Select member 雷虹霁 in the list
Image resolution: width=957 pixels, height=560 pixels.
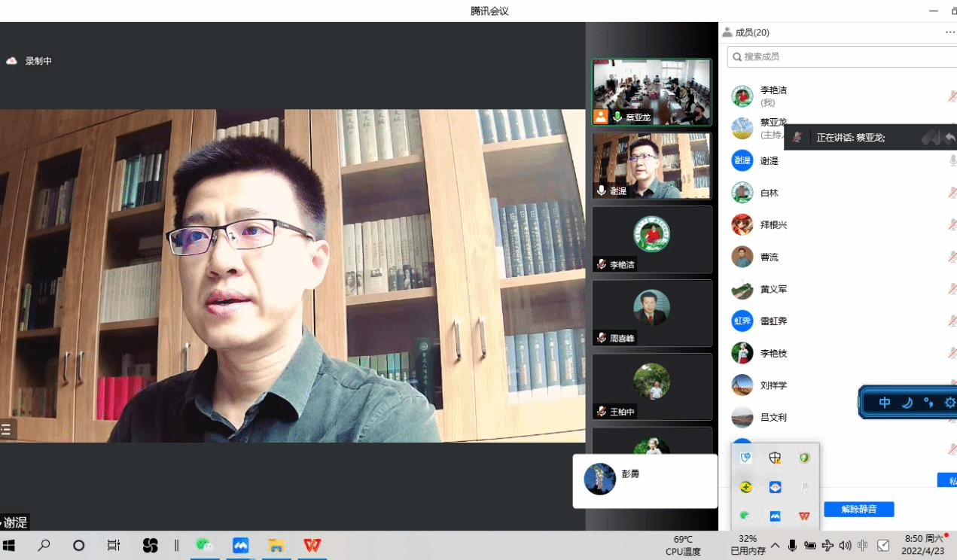coord(773,321)
